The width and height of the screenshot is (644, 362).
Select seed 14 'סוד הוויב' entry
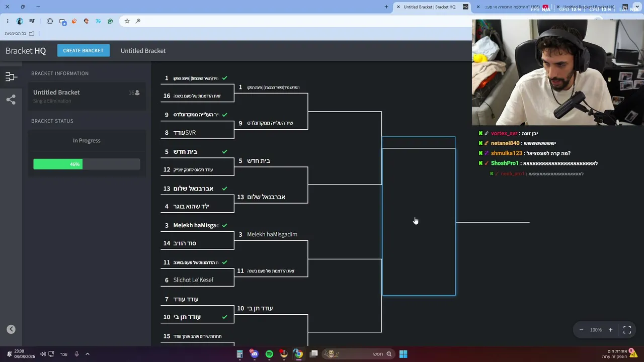point(197,243)
